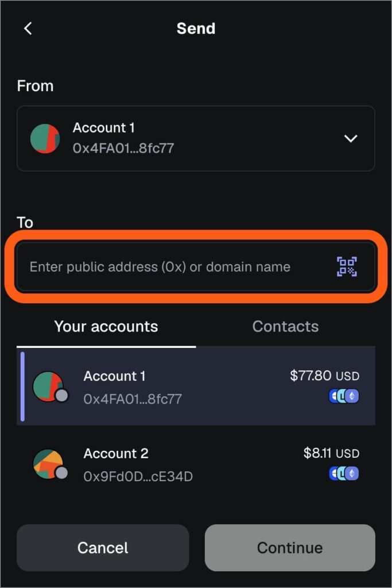
Task: Click the network badges beside Account 2 balance
Action: pyautogui.click(x=343, y=473)
